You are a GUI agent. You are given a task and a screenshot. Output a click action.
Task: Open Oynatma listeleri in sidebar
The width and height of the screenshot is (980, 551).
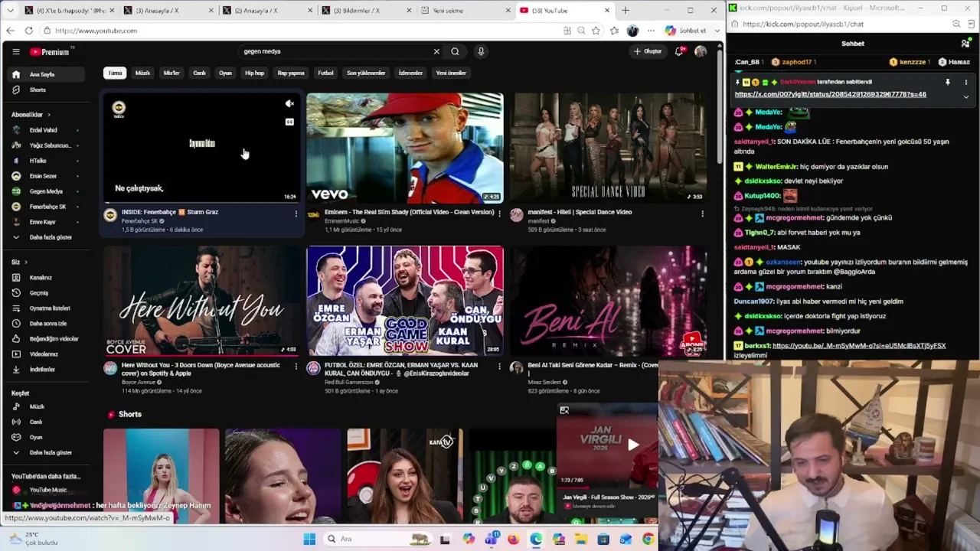tap(44, 308)
